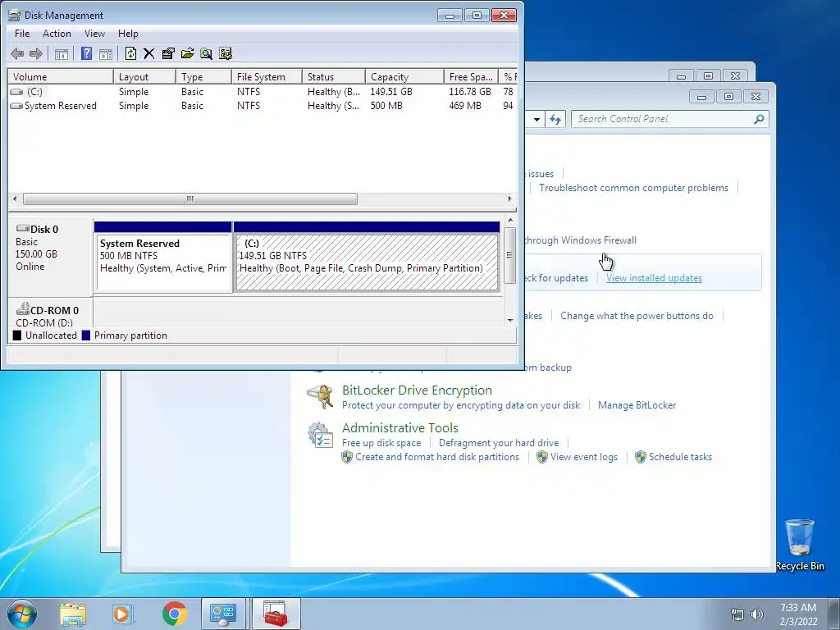The height and width of the screenshot is (630, 840).
Task: Click the Explore magnifier toolbar icon
Action: 206,53
